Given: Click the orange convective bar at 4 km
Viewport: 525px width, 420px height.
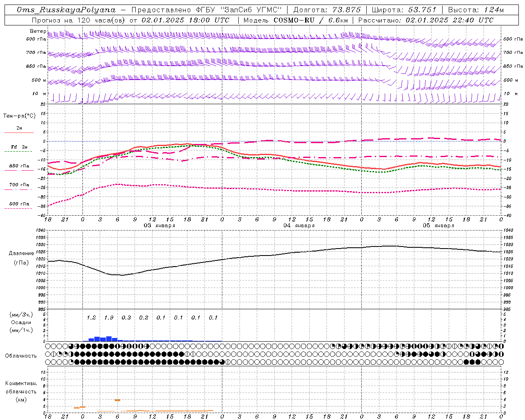Looking at the screenshot, I should pyautogui.click(x=117, y=400).
